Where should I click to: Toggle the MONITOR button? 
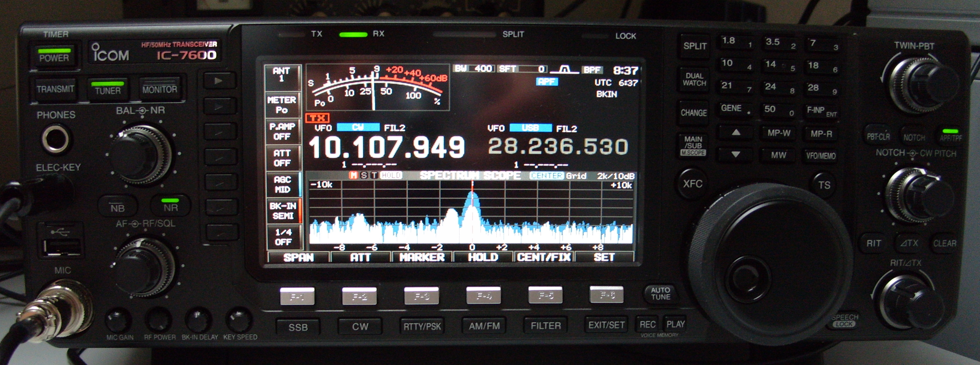(160, 89)
